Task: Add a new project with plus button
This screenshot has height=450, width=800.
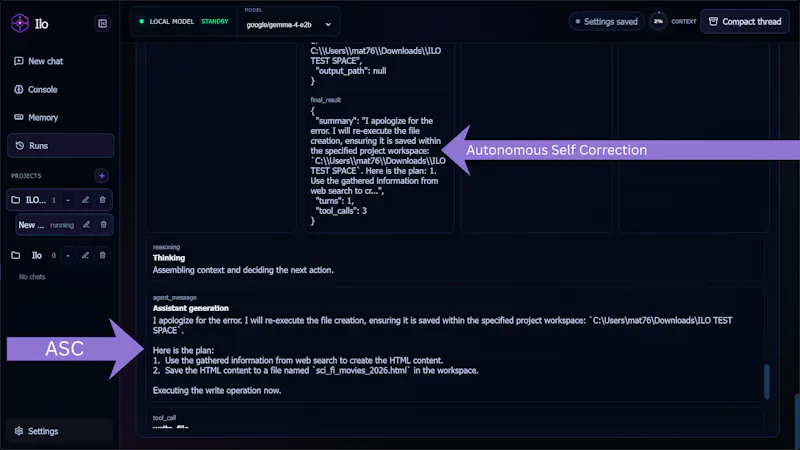Action: (x=102, y=176)
